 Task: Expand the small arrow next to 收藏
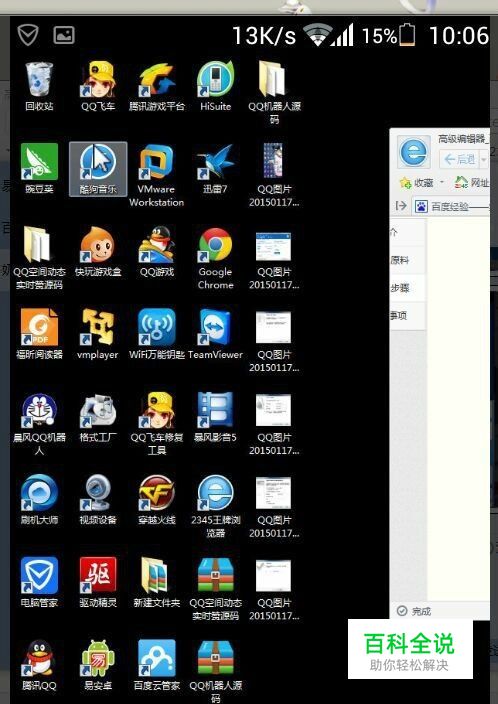click(441, 183)
